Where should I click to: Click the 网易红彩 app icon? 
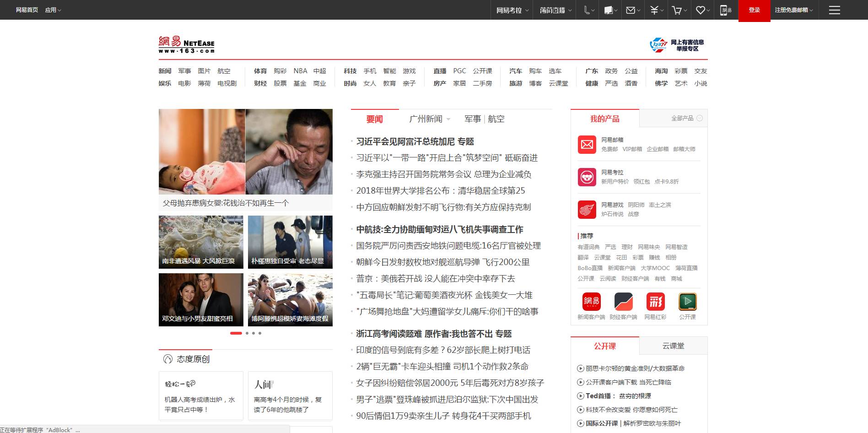[655, 302]
